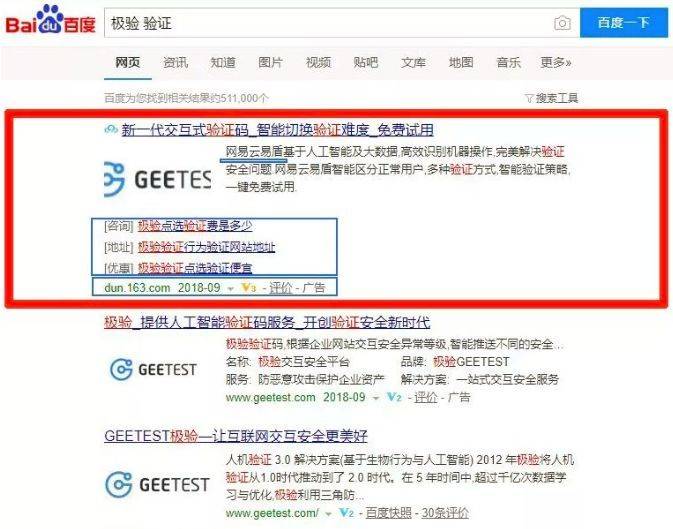Click the V2 badge beside www.geetest.com 2018-09

click(394, 397)
